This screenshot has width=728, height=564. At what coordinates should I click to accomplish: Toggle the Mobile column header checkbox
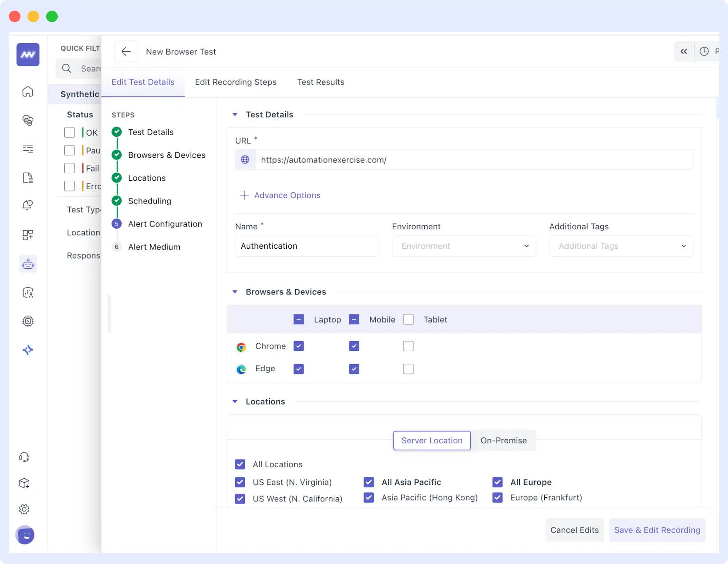pos(354,319)
